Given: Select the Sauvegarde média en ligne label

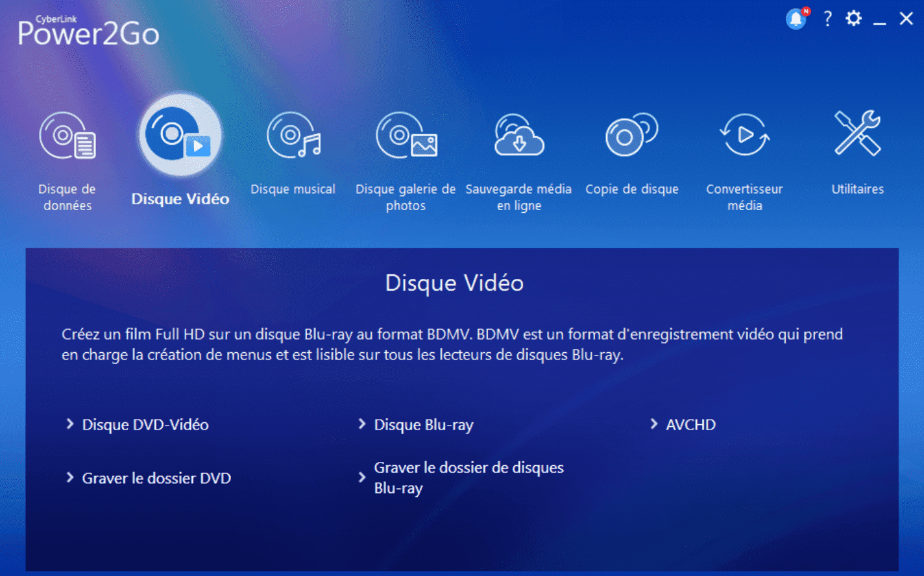Looking at the screenshot, I should 518,197.
